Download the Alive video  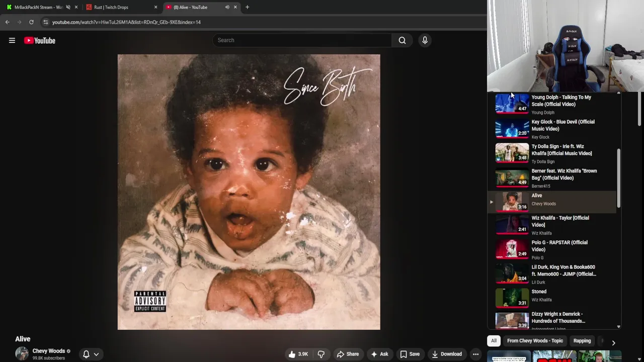447,354
